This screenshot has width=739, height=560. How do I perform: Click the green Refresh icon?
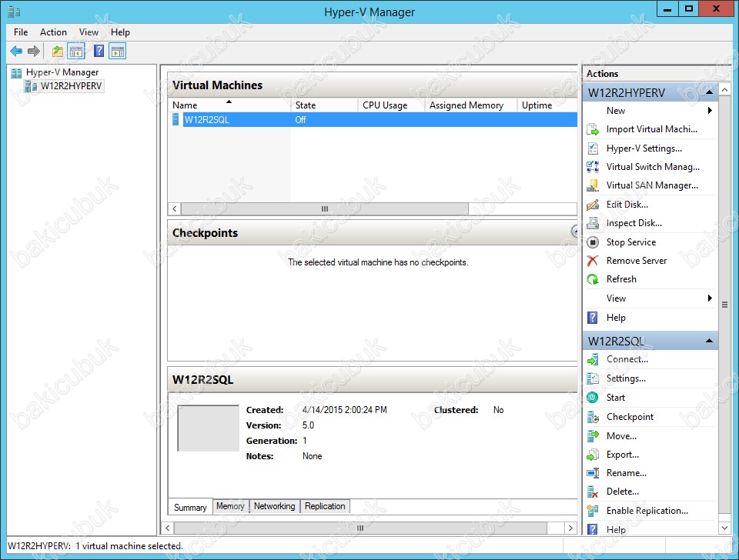pyautogui.click(x=593, y=279)
